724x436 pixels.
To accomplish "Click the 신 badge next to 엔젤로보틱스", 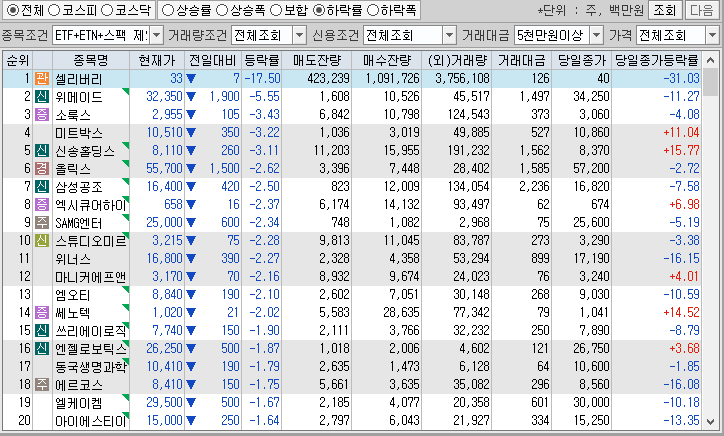I will (x=42, y=349).
